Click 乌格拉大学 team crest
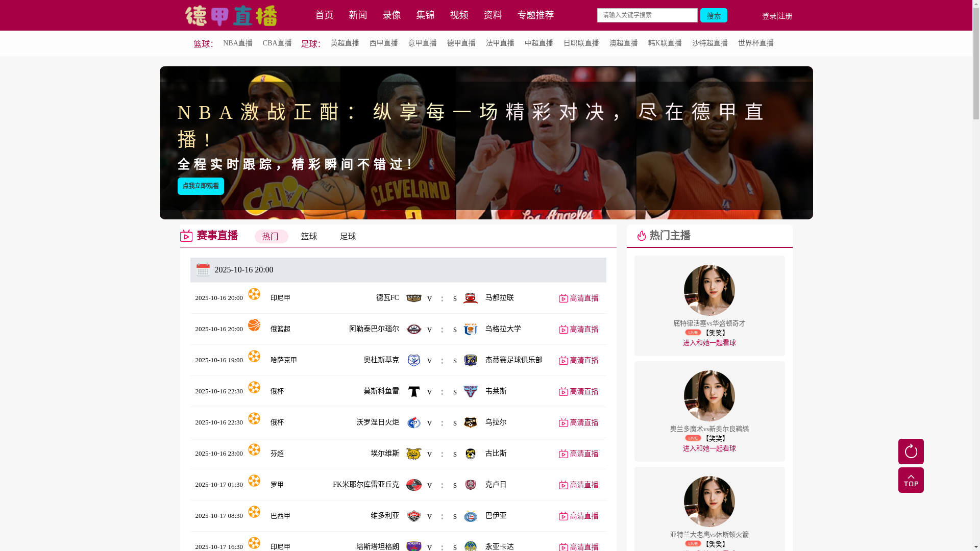 coord(470,329)
